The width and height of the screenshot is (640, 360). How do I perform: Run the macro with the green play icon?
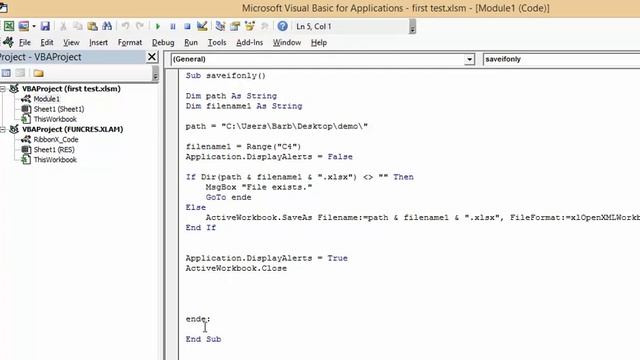pyautogui.click(x=158, y=27)
